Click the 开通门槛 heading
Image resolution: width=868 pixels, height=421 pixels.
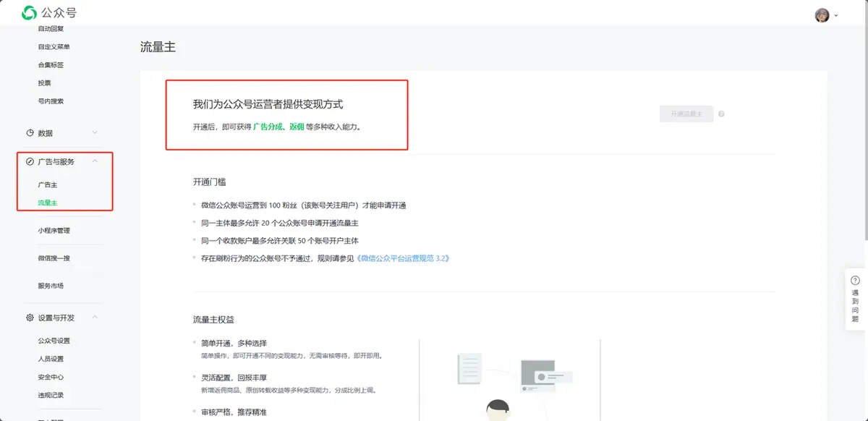(x=209, y=182)
